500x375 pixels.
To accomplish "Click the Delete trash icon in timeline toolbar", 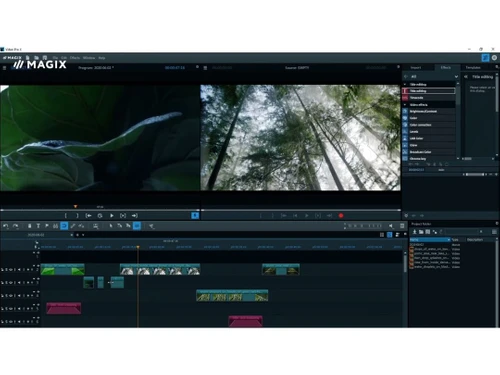I will point(29,226).
